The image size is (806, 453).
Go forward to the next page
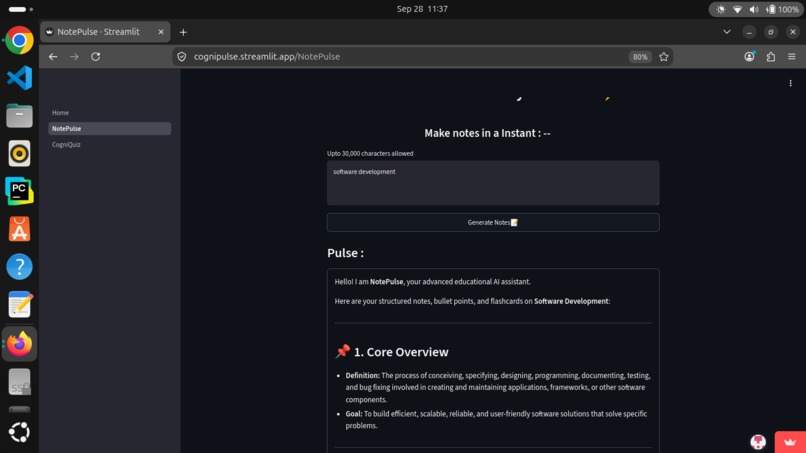pos(75,57)
